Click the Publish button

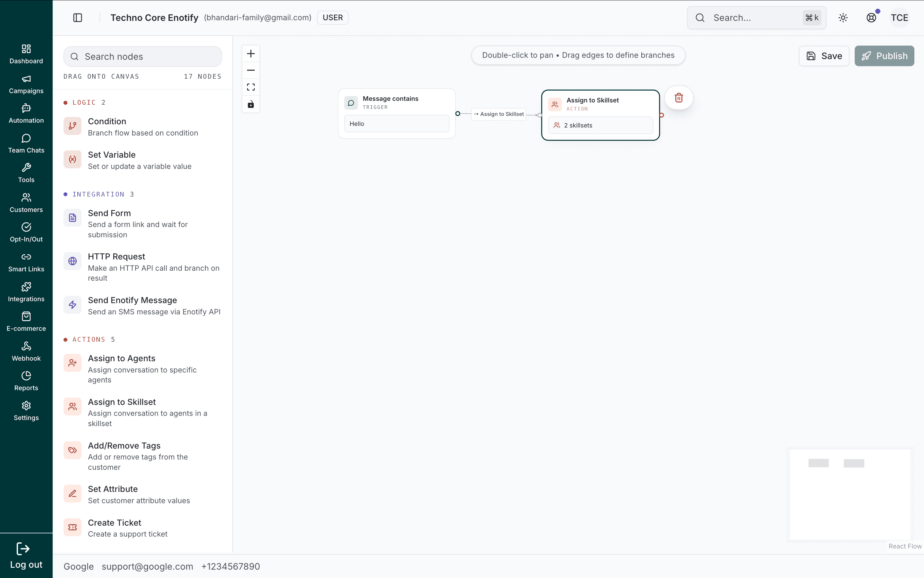(884, 56)
